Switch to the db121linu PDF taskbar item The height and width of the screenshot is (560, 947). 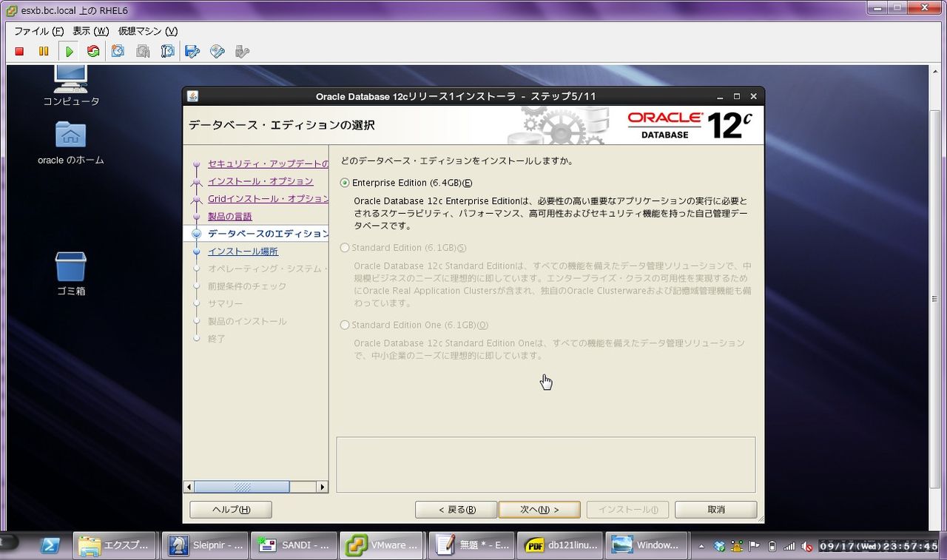tap(559, 545)
